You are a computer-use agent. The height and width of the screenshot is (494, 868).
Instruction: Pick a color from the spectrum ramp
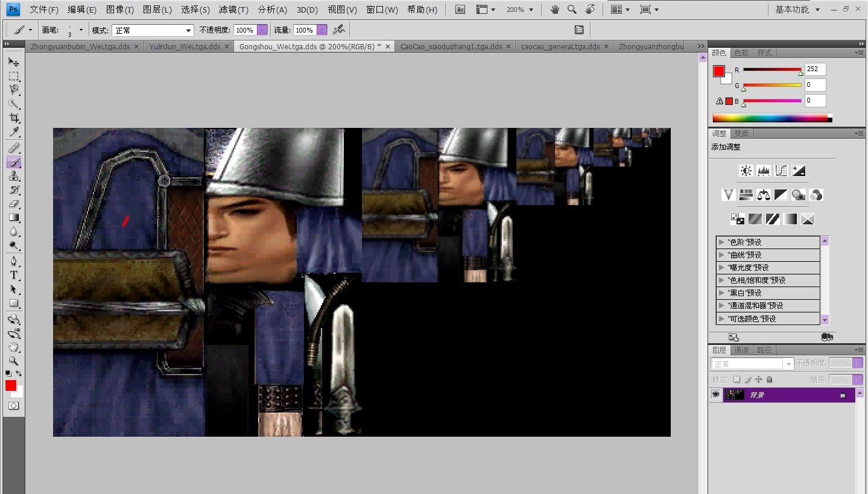tap(772, 118)
